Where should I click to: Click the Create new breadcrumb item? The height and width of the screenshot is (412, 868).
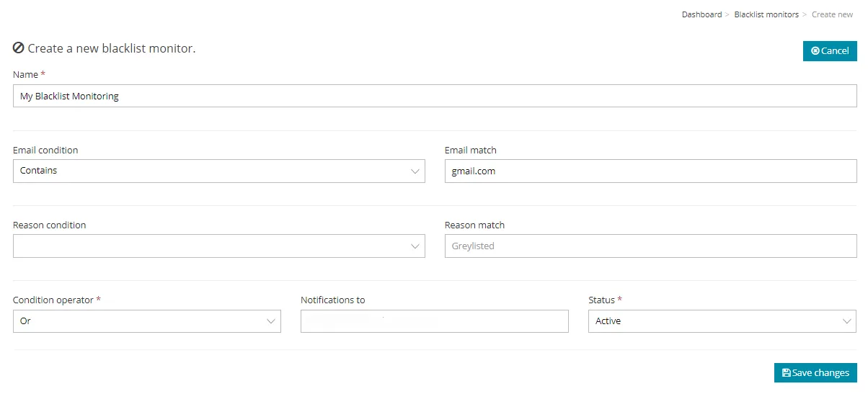pyautogui.click(x=832, y=14)
